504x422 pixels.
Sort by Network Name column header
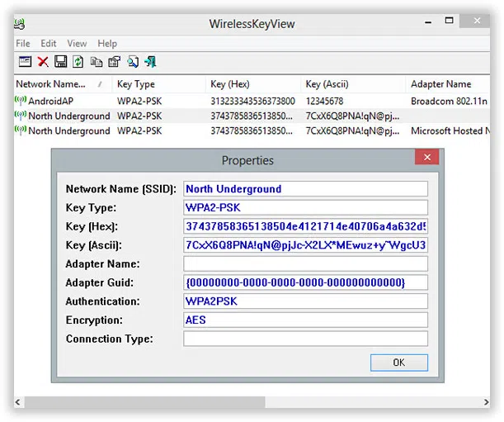click(x=51, y=84)
